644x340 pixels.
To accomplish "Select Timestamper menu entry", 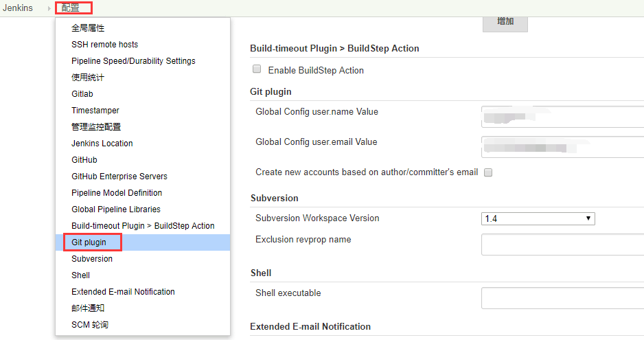I will 95,110.
